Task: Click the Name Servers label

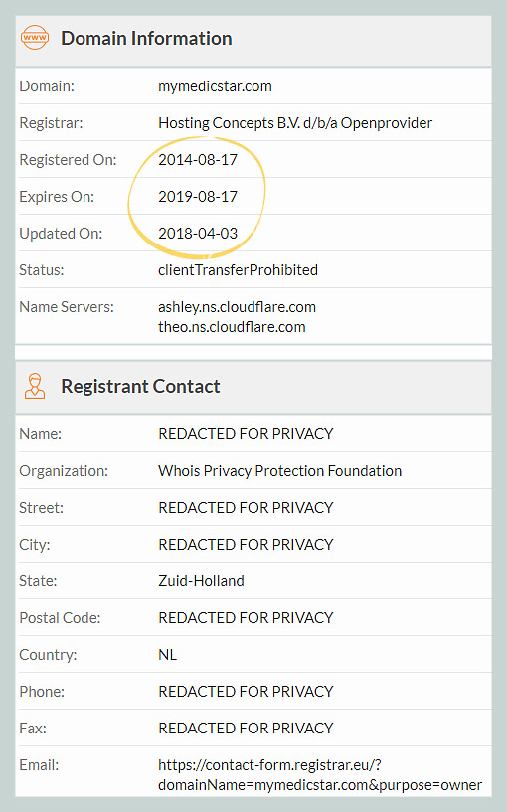Action: tap(67, 306)
